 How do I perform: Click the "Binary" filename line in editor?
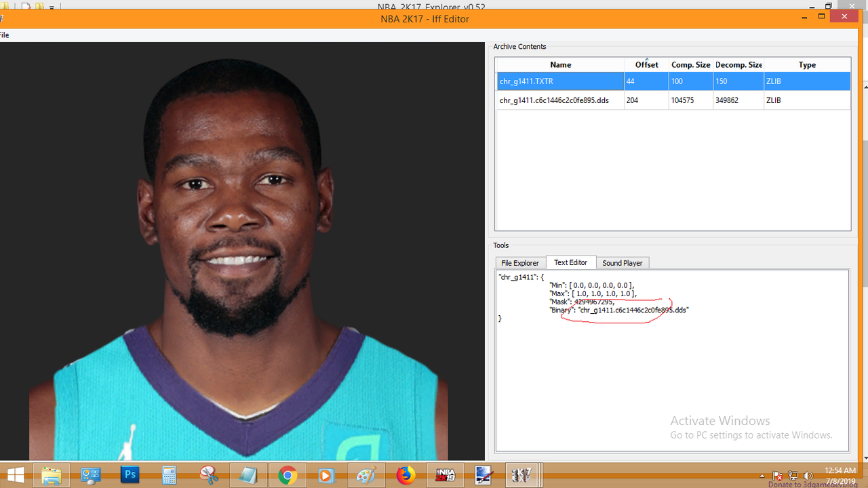pyautogui.click(x=619, y=310)
